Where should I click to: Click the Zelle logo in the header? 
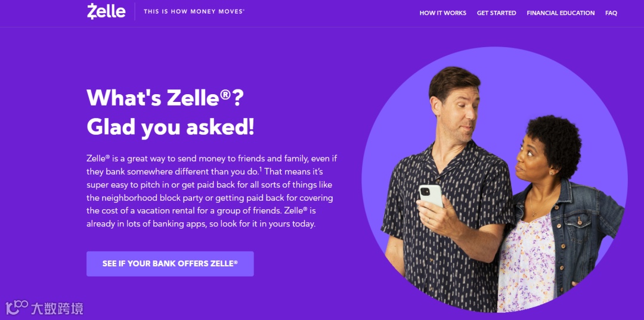point(106,11)
